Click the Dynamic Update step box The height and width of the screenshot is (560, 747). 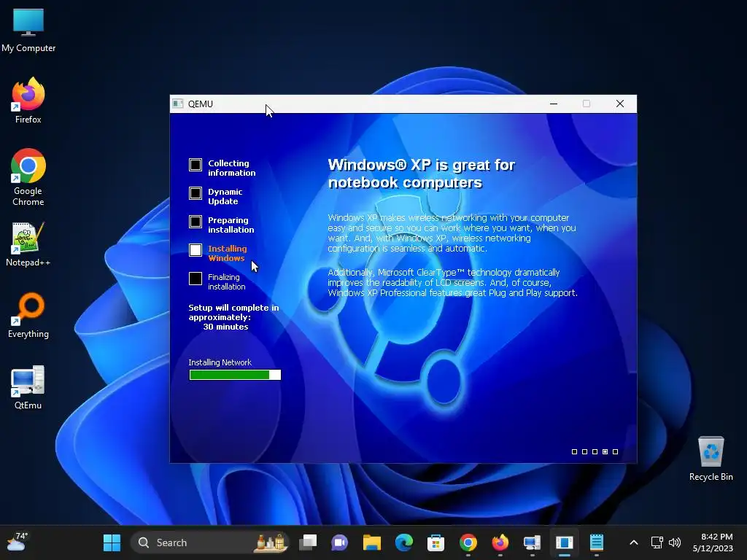pos(196,192)
